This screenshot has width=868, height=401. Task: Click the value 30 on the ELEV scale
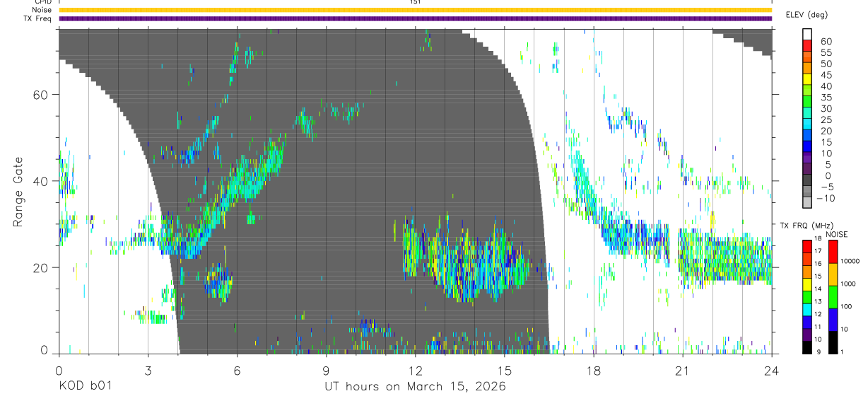pyautogui.click(x=826, y=109)
